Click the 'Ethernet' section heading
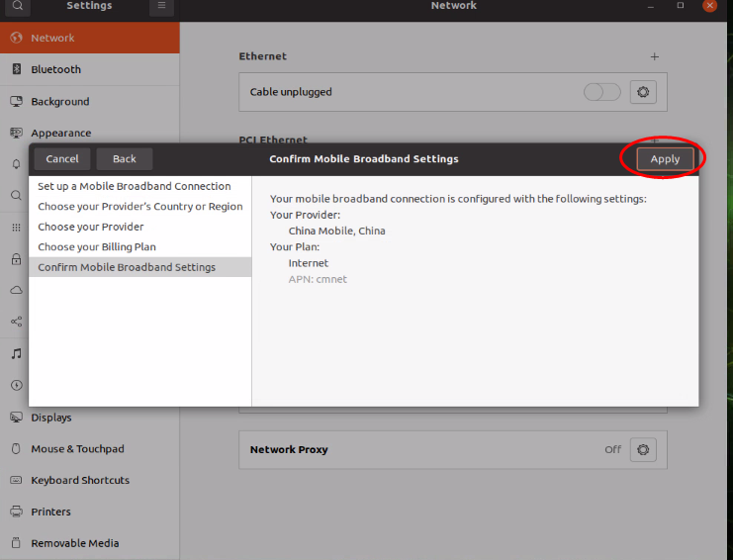The width and height of the screenshot is (733, 560). pyautogui.click(x=263, y=56)
